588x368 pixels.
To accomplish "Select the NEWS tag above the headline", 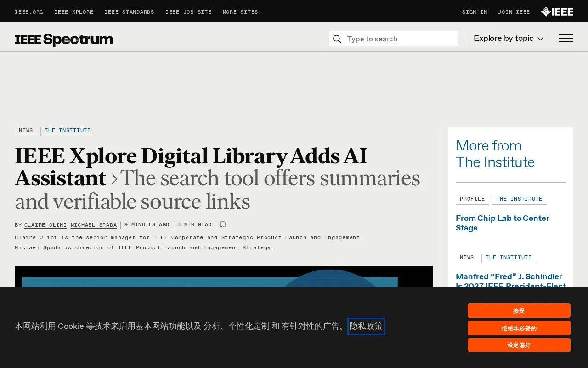I will [26, 131].
